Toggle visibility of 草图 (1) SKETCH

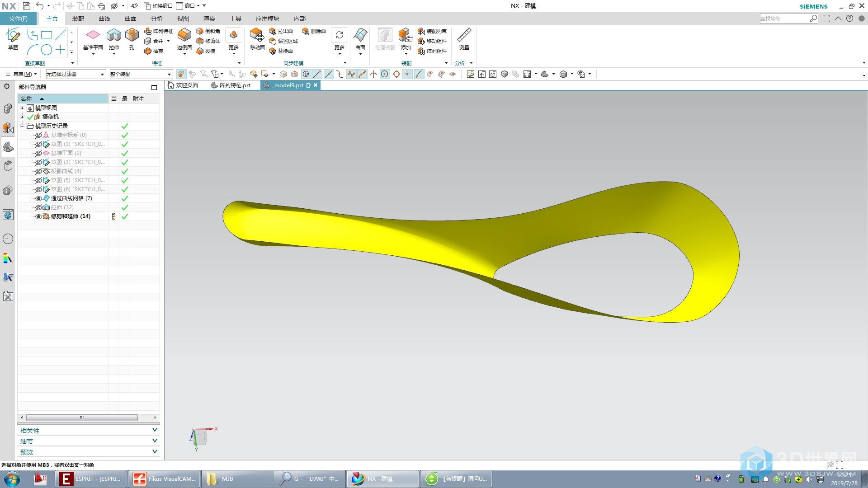[x=38, y=144]
